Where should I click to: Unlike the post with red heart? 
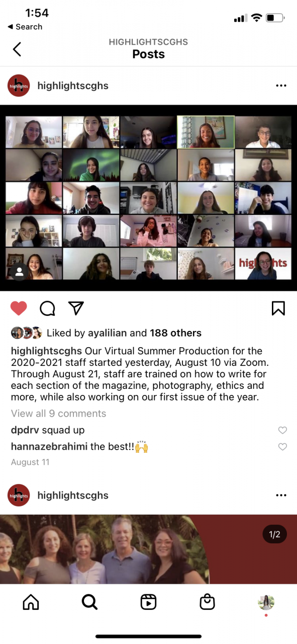(x=19, y=308)
